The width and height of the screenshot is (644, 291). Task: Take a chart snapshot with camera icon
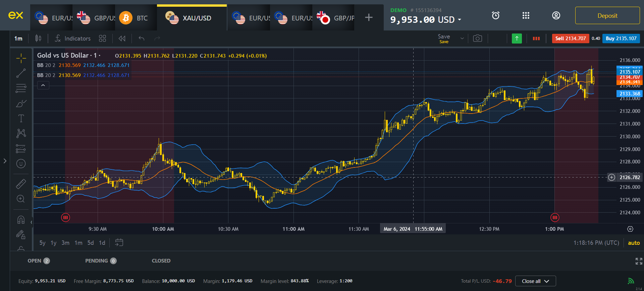[478, 39]
